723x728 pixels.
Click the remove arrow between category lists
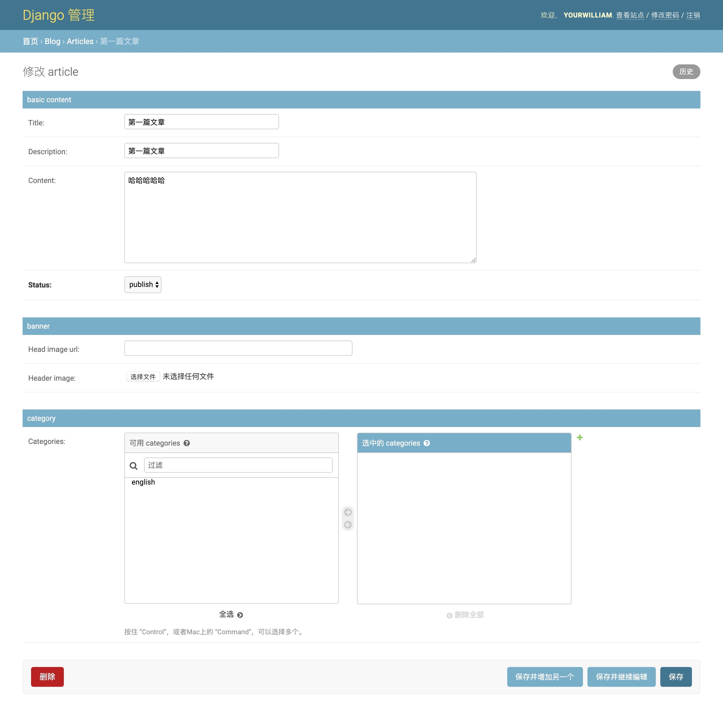pos(348,525)
